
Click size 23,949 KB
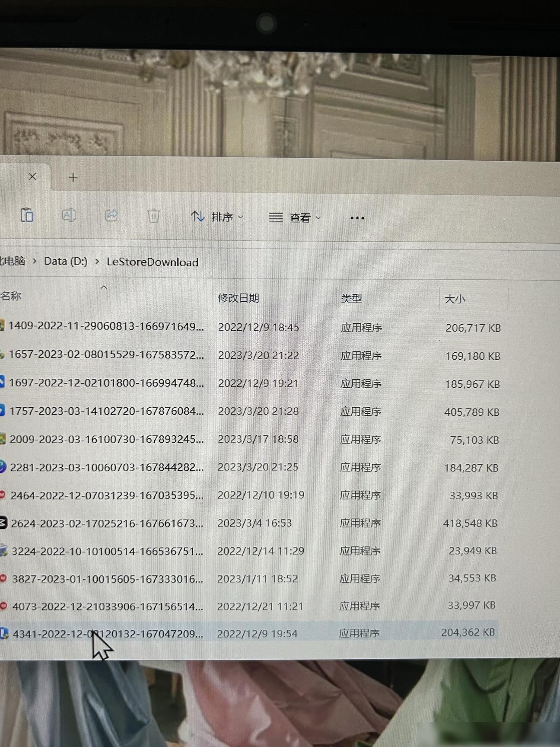[x=473, y=551]
